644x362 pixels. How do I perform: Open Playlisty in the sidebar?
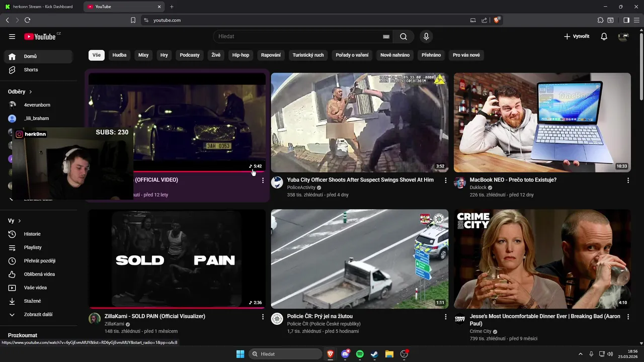(39, 247)
